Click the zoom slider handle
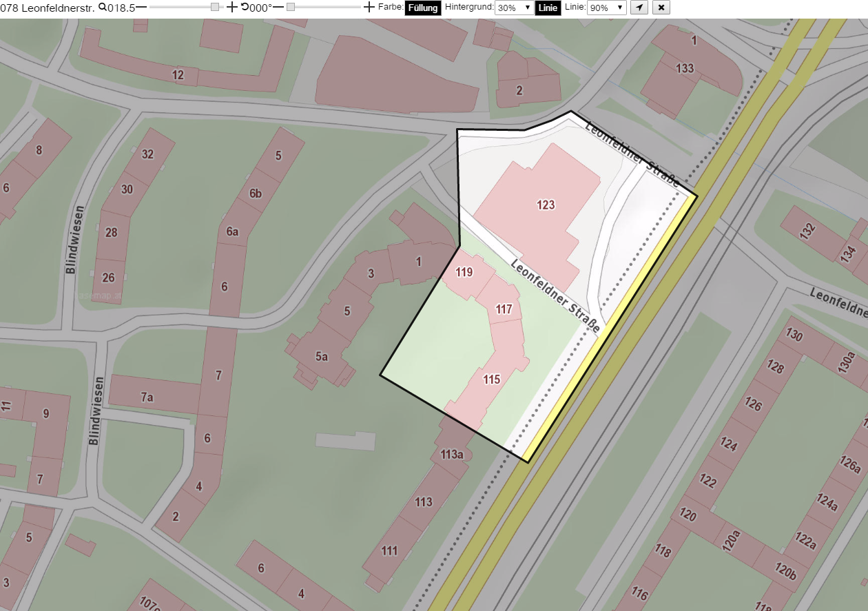The height and width of the screenshot is (611, 868). [x=215, y=7]
